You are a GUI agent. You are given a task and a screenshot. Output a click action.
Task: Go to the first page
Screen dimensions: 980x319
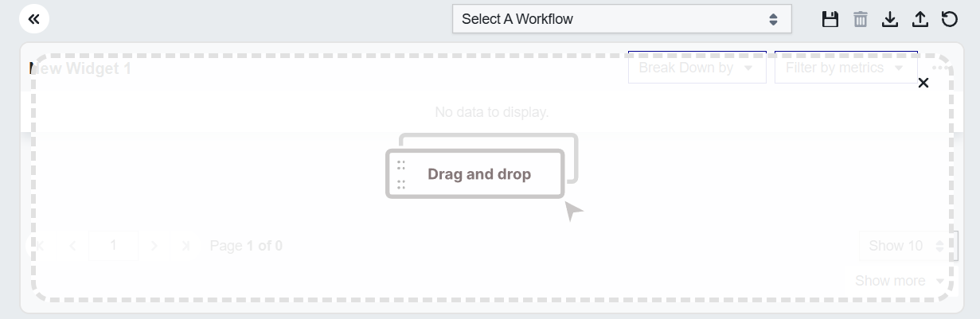(x=40, y=246)
